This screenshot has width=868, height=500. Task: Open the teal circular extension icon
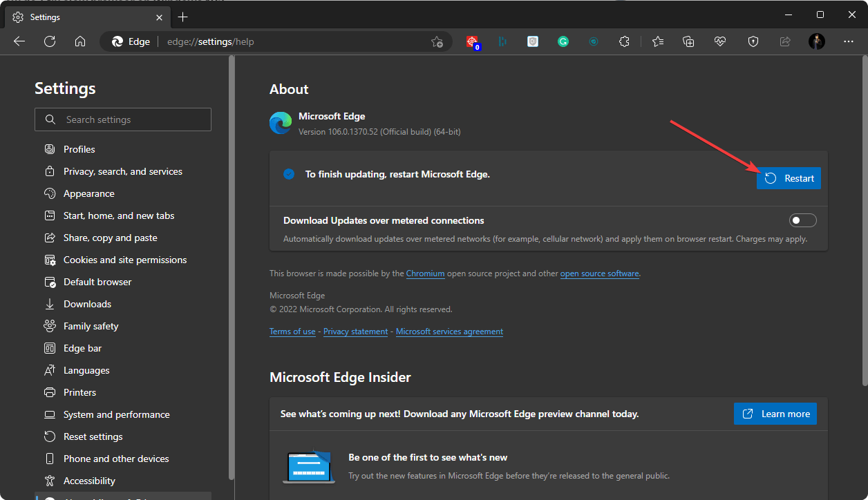594,41
